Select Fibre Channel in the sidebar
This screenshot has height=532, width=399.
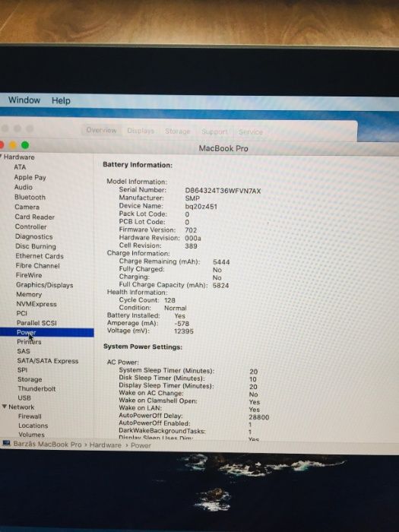coord(37,266)
